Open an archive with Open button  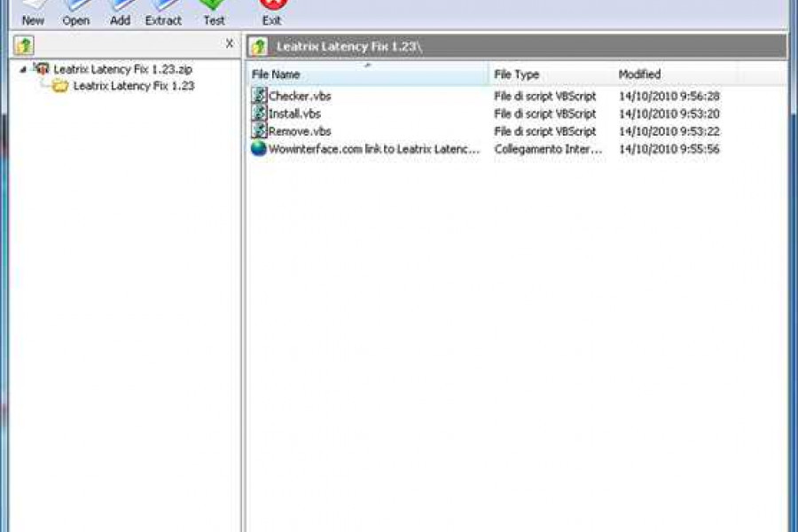pos(76,13)
